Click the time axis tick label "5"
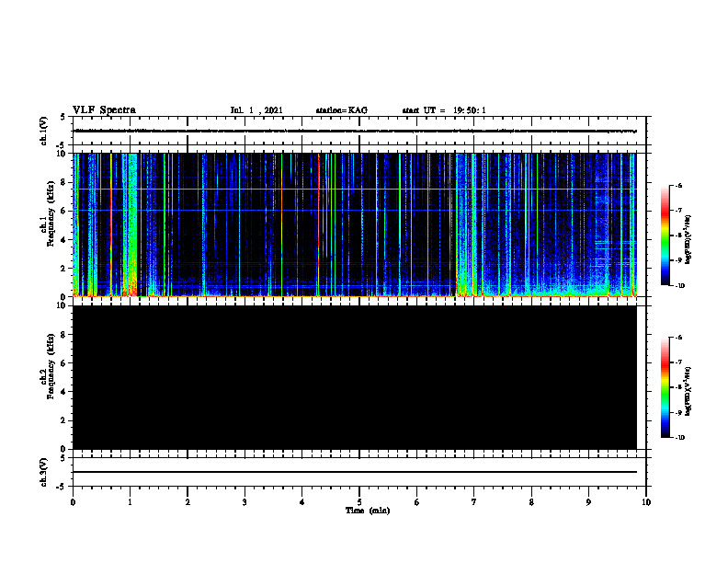The image size is (728, 563). click(x=359, y=502)
